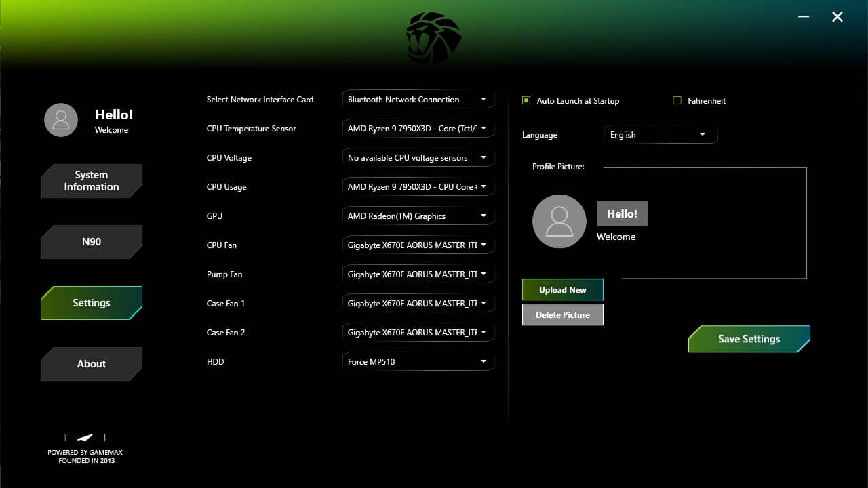This screenshot has height=488, width=868.
Task: Enable the Fahrenheit checkbox
Action: pyautogui.click(x=677, y=100)
